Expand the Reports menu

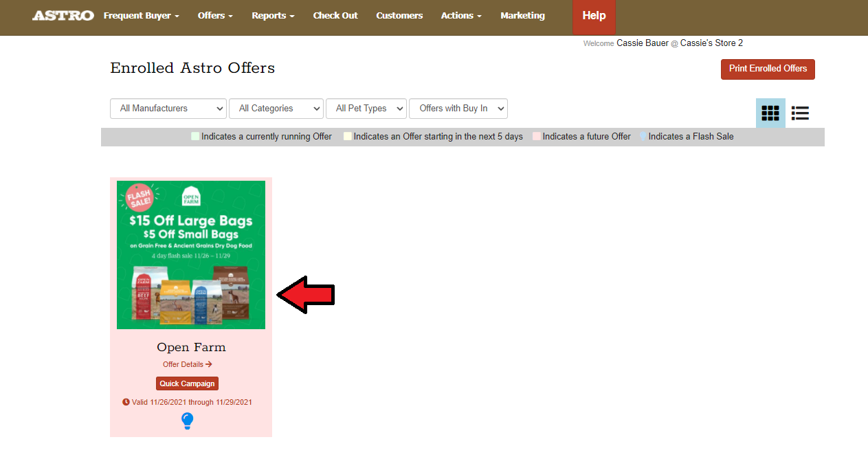pos(273,16)
